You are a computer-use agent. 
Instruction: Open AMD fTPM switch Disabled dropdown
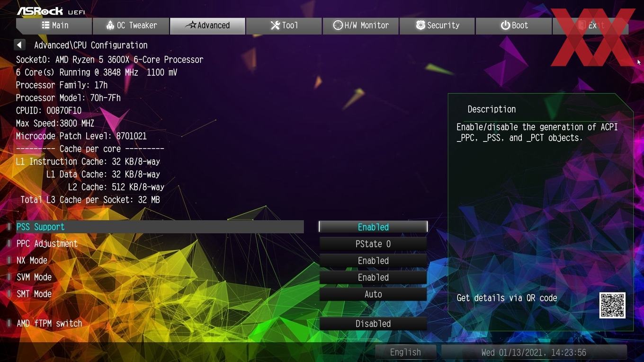pos(373,324)
